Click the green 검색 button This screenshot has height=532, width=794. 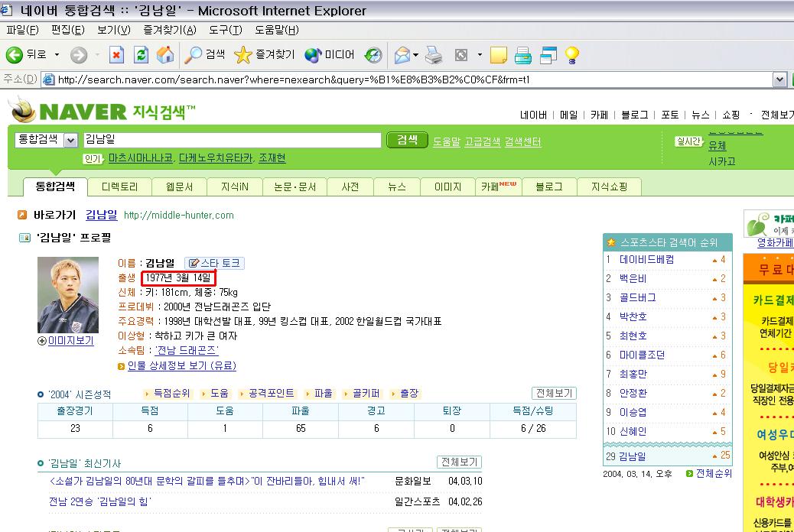tap(407, 140)
